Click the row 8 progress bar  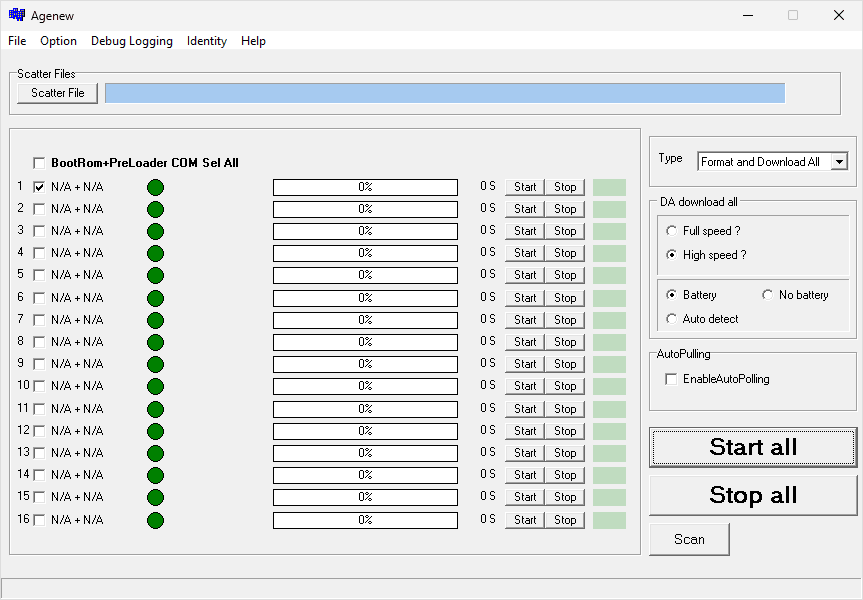point(365,342)
